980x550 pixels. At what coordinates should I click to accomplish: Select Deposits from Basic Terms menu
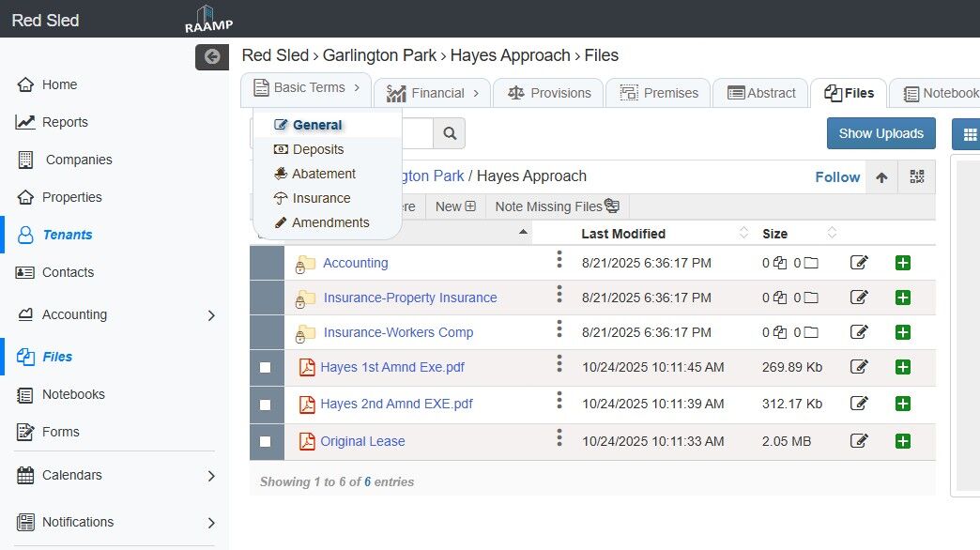coord(317,149)
